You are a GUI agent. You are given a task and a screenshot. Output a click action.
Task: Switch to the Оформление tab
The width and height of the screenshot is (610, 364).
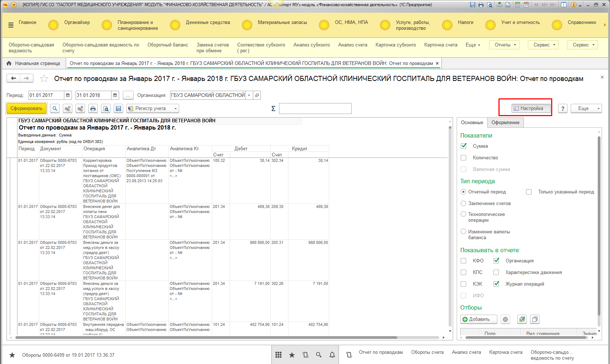click(x=505, y=123)
